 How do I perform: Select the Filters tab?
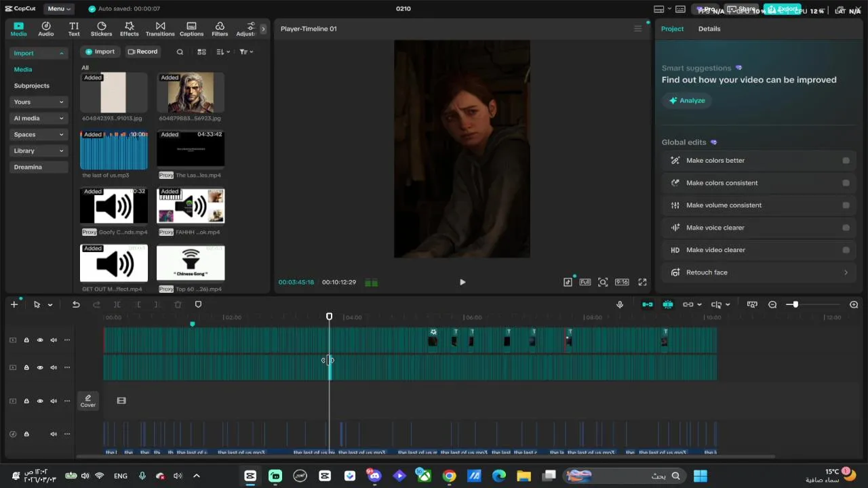[220, 29]
